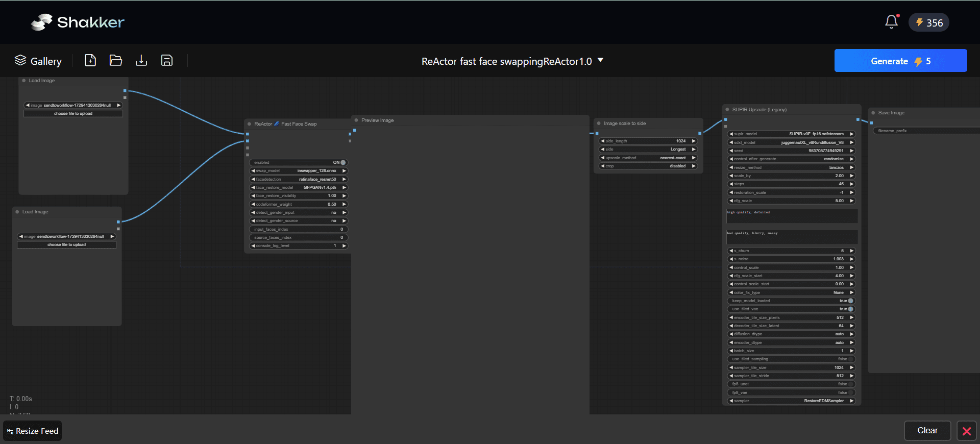Open supir_model combo box
The height and width of the screenshot is (444, 980).
coord(792,134)
